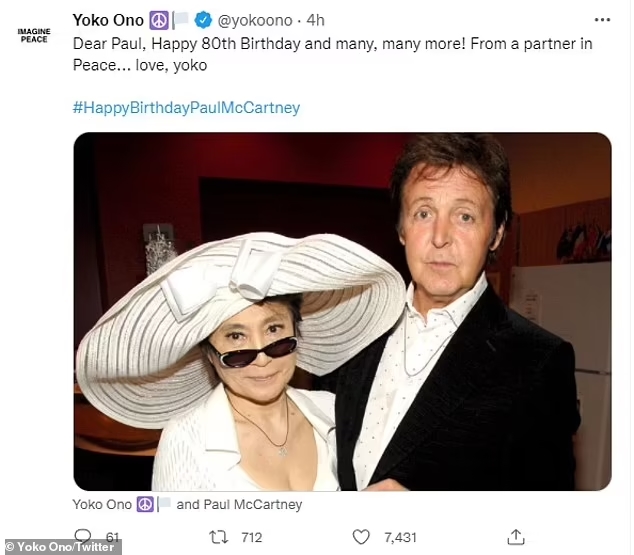Click the heart Like icon

tap(361, 537)
